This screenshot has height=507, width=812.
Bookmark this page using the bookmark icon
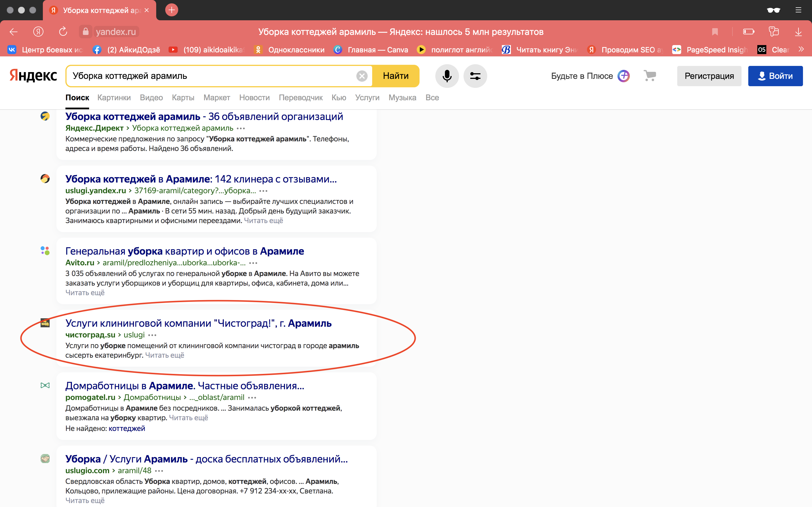click(715, 32)
